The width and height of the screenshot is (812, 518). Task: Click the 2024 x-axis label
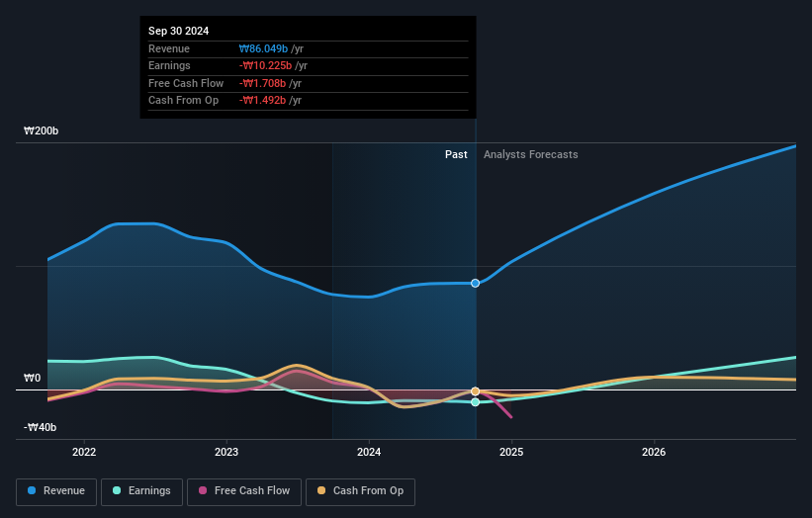pos(369,452)
